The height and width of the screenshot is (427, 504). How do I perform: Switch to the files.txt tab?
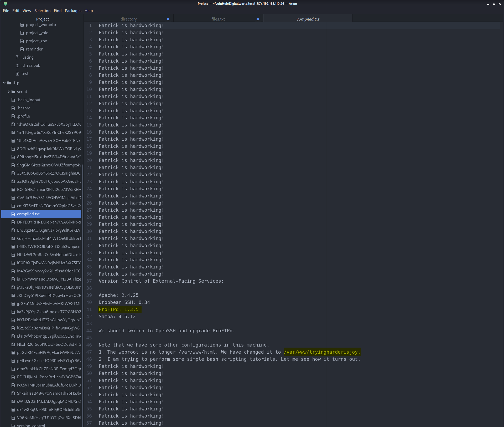218,19
